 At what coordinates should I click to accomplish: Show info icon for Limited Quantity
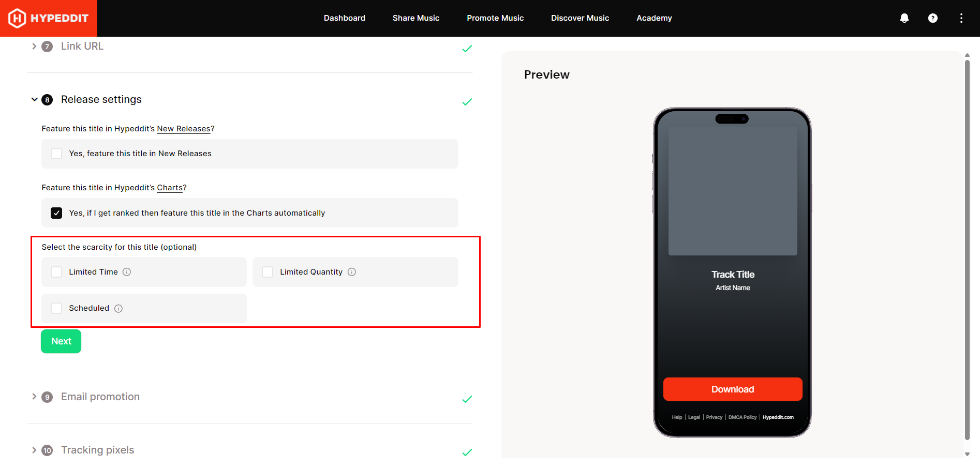click(352, 272)
